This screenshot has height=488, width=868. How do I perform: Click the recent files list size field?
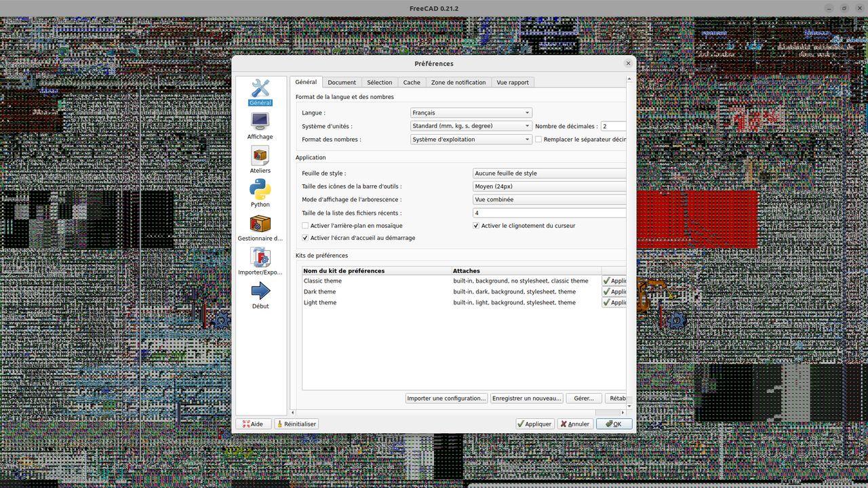point(549,213)
